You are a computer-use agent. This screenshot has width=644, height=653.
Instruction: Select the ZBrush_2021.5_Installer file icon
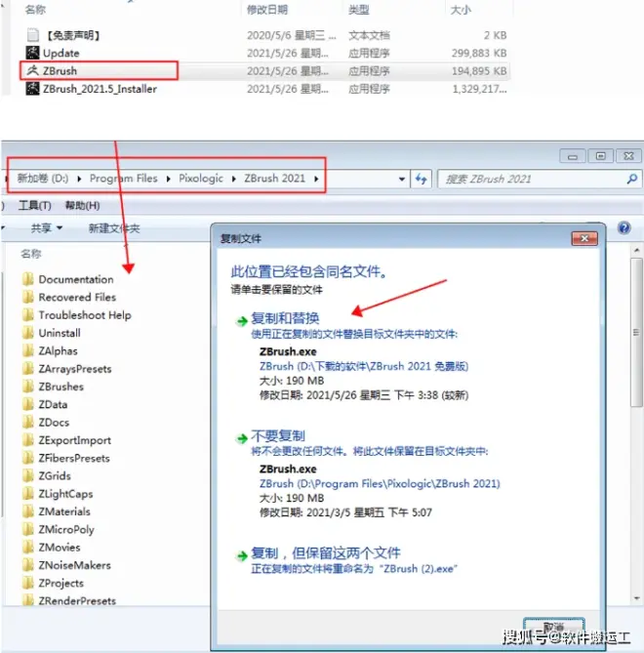32,88
